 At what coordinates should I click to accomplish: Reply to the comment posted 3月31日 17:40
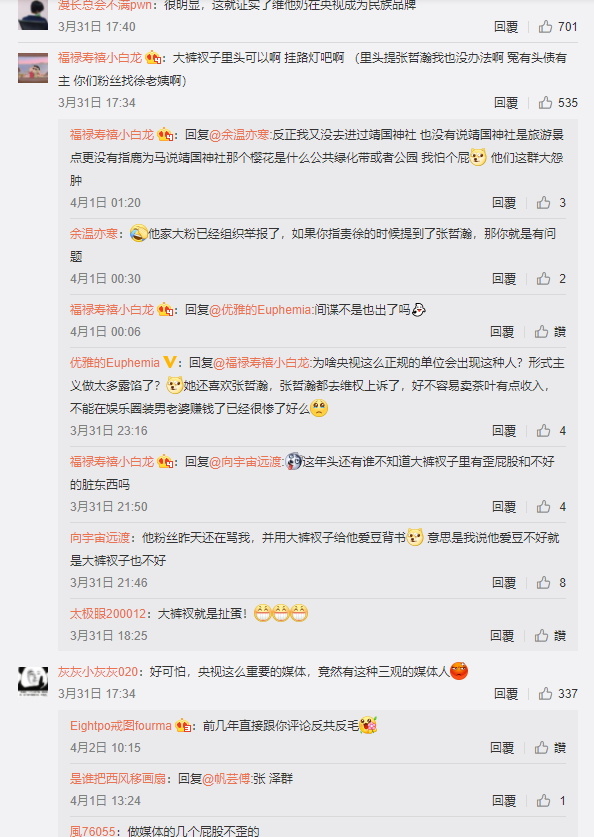(x=506, y=27)
